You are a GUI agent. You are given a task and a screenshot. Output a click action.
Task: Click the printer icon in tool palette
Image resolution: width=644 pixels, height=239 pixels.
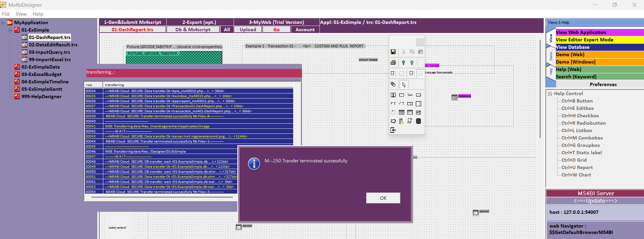tap(393, 63)
